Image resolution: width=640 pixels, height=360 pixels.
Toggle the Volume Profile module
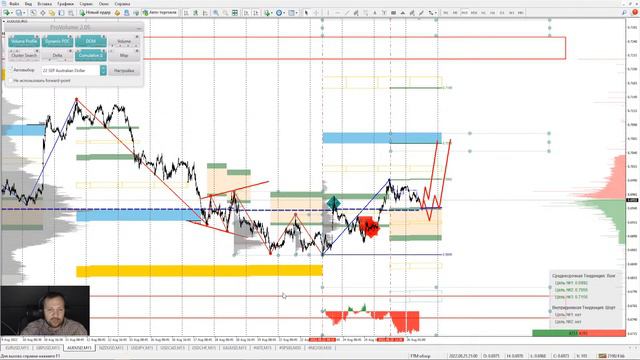(24, 42)
